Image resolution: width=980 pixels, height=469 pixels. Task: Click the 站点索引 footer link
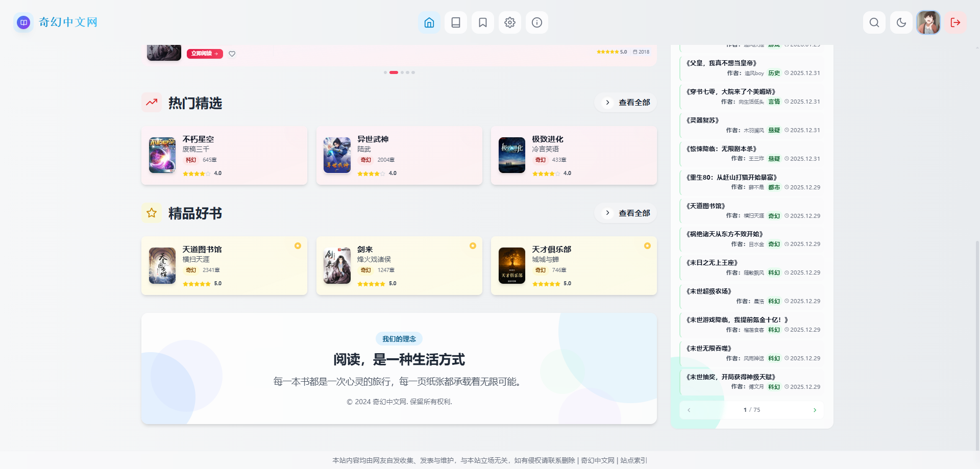coord(633,460)
